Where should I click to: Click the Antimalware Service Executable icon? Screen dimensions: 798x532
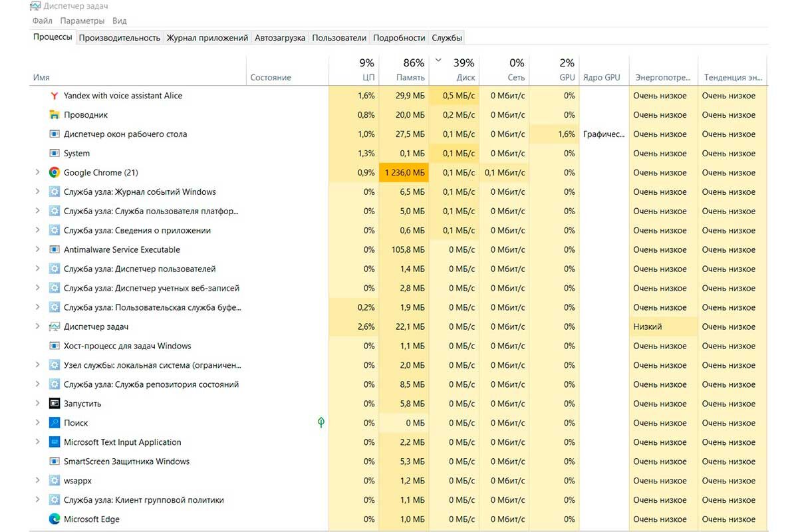(x=54, y=249)
